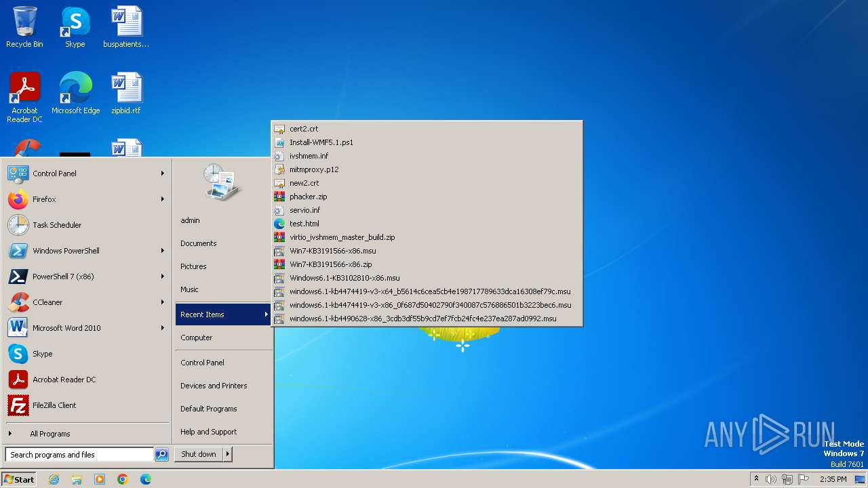Click the user account picture
This screenshot has width=868, height=488.
tap(222, 182)
